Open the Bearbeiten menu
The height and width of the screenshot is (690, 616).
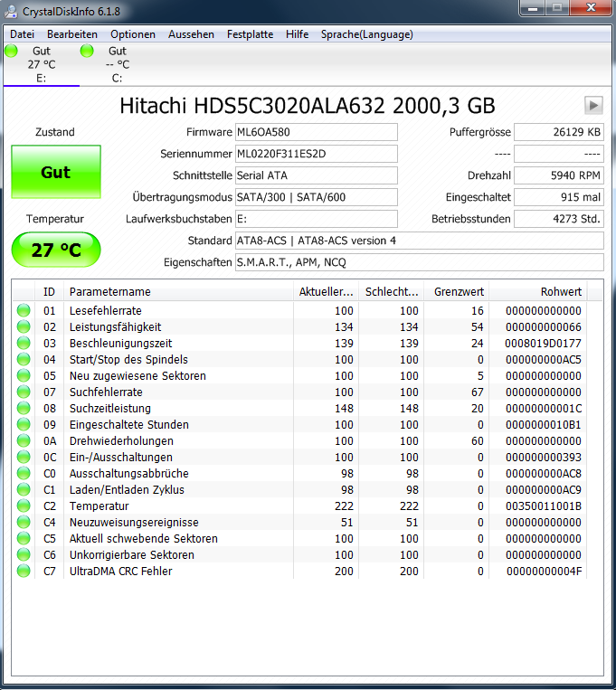point(72,34)
